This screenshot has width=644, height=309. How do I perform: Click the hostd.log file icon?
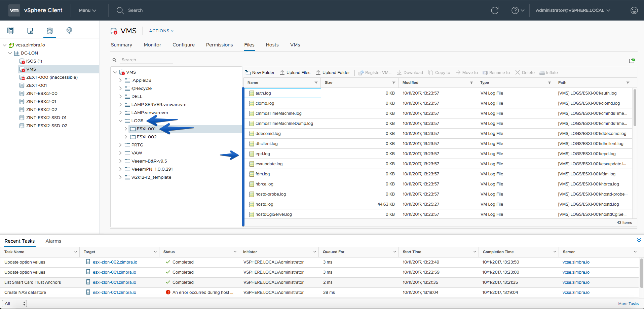point(252,204)
